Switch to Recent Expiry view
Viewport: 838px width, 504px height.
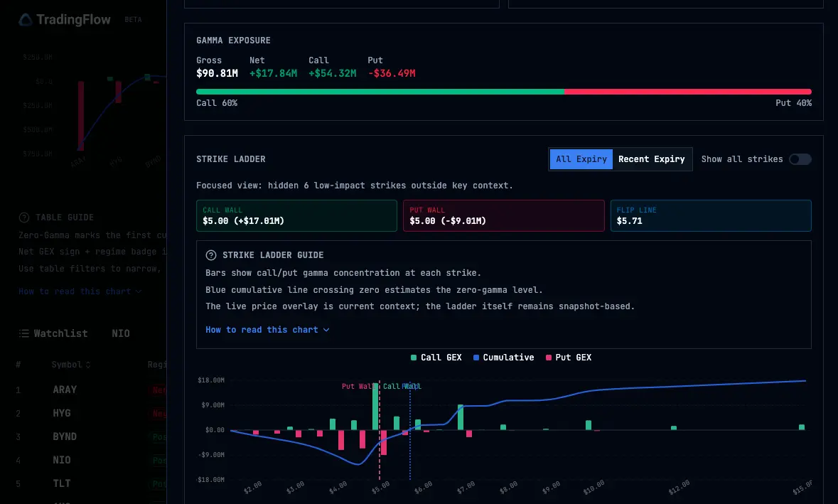[x=651, y=159]
